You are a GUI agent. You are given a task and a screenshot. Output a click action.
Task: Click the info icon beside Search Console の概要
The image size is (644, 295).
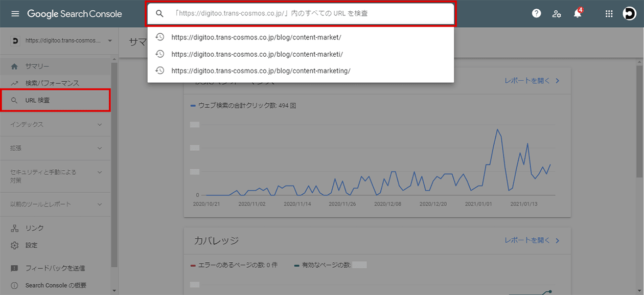(x=14, y=285)
